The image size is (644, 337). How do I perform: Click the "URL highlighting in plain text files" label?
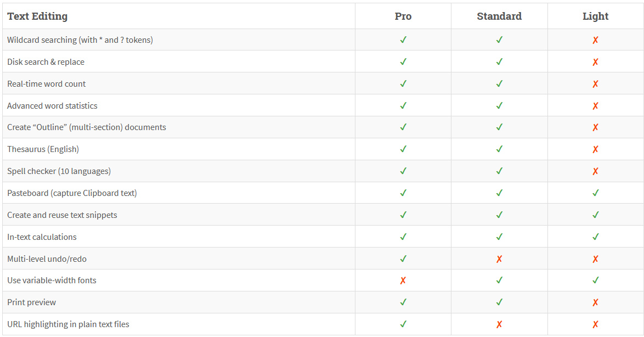pos(68,324)
